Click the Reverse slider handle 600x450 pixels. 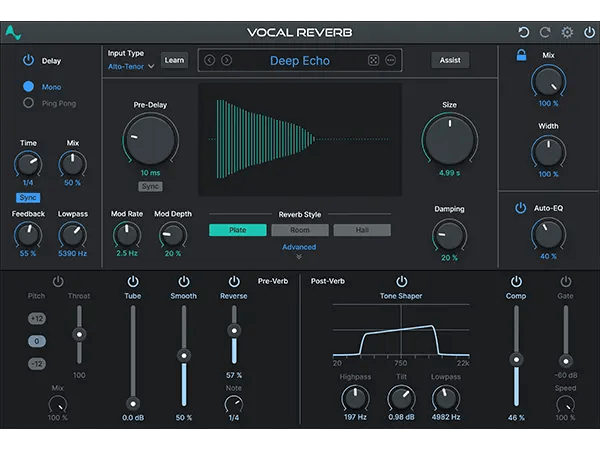pyautogui.click(x=234, y=331)
